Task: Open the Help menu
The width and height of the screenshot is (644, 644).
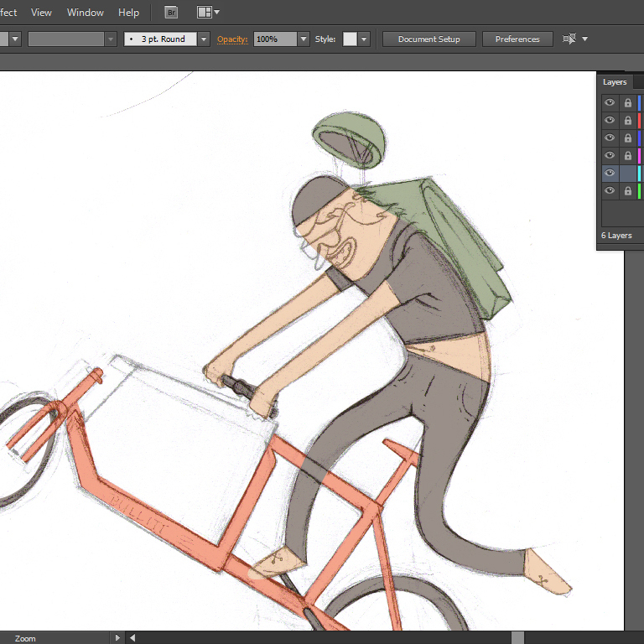Action: [x=128, y=13]
